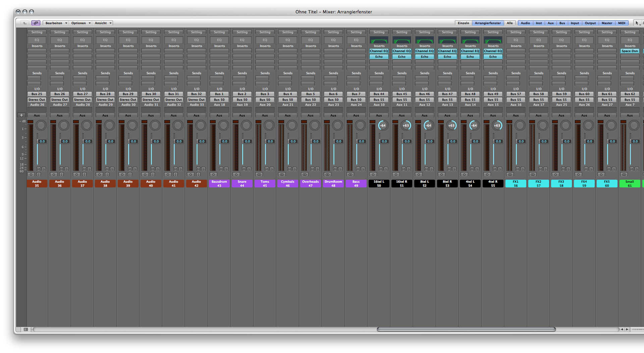Click the notes icon at bottom-left corner

25,329
